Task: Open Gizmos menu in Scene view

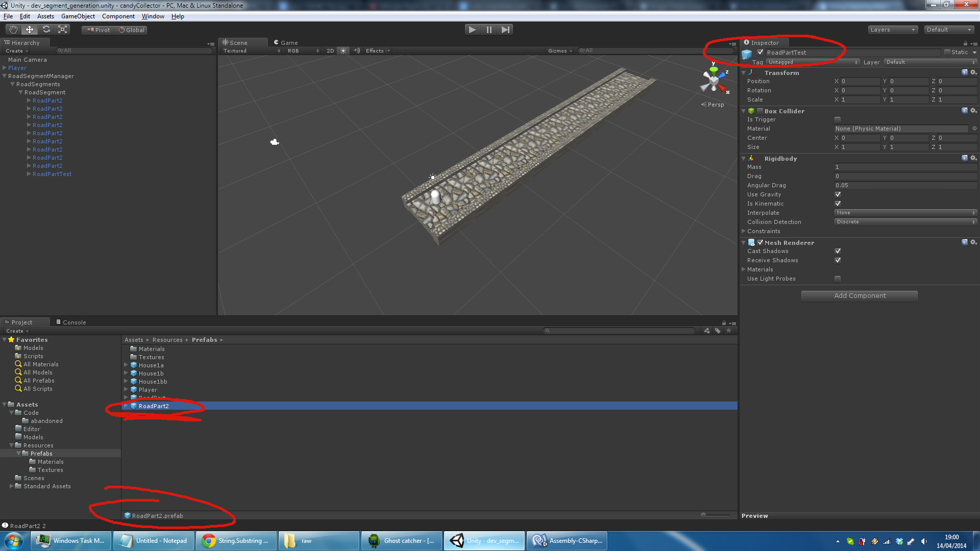Action: (560, 51)
